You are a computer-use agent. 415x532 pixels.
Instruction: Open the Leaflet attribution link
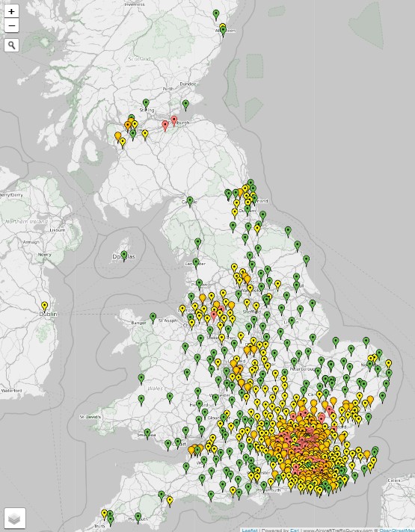pos(249,530)
